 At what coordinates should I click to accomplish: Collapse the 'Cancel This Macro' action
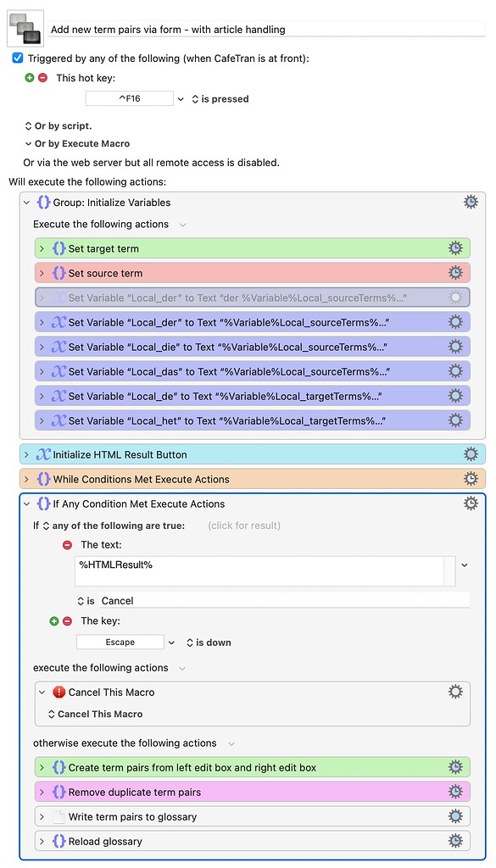[42, 693]
